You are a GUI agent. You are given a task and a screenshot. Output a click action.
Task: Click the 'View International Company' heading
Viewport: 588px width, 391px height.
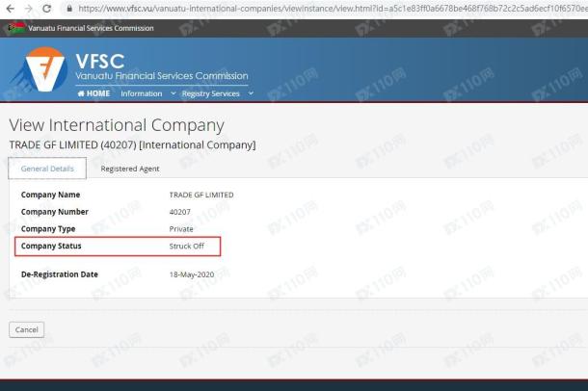pos(117,125)
